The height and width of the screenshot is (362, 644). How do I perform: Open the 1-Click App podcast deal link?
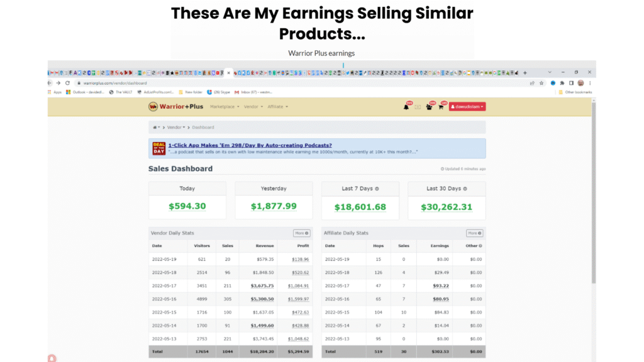tap(248, 145)
